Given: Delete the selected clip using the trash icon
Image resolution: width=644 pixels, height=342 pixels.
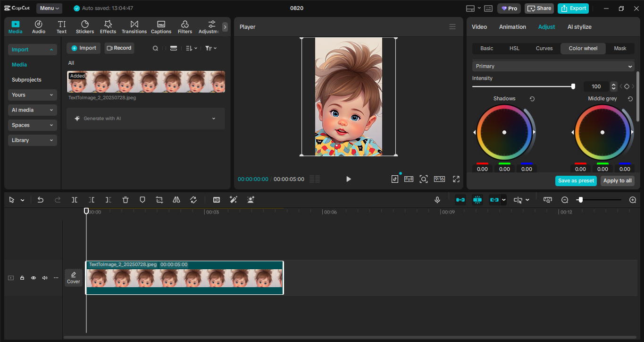Looking at the screenshot, I should point(125,200).
